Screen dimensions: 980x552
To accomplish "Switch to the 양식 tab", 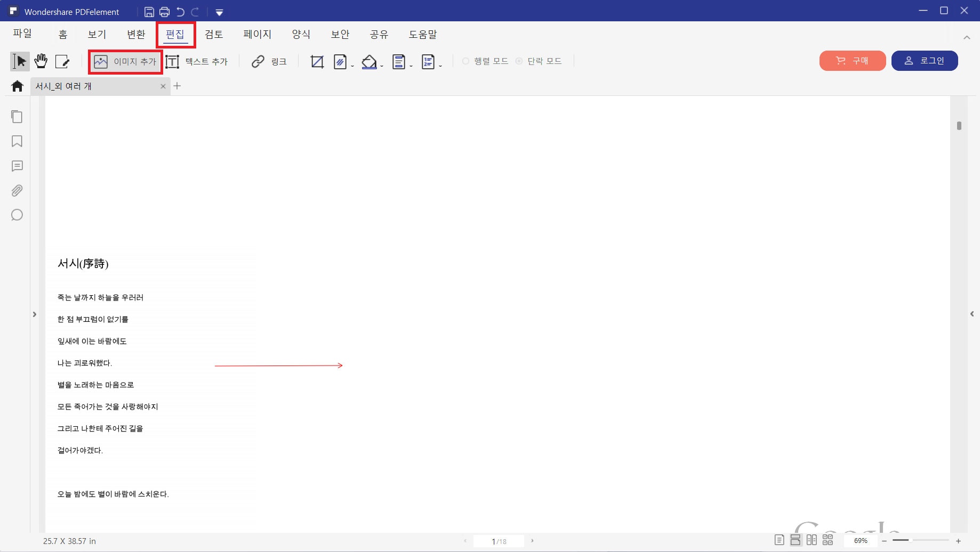I will (x=301, y=35).
